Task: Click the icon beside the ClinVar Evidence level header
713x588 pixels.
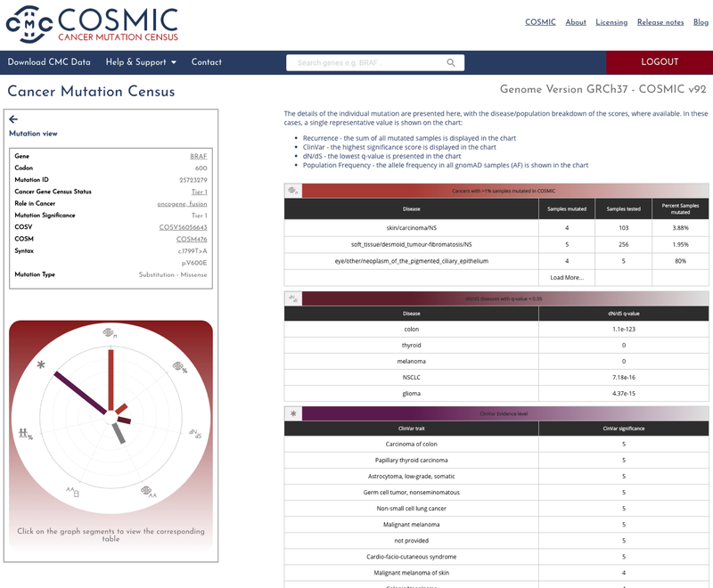Action: click(x=293, y=413)
